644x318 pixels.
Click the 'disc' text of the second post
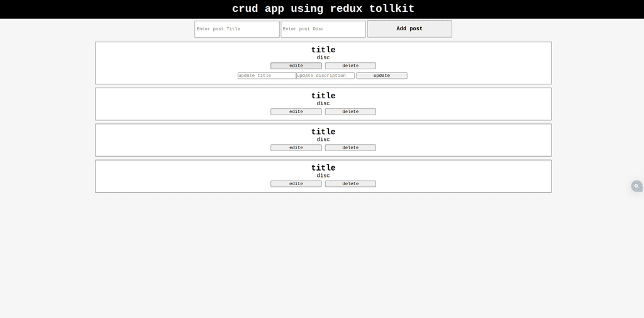(323, 104)
